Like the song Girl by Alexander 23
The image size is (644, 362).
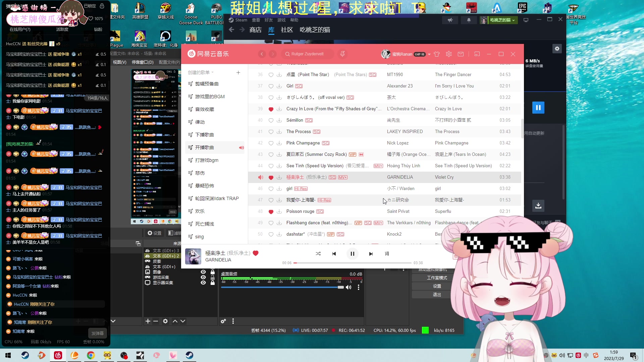[271, 86]
